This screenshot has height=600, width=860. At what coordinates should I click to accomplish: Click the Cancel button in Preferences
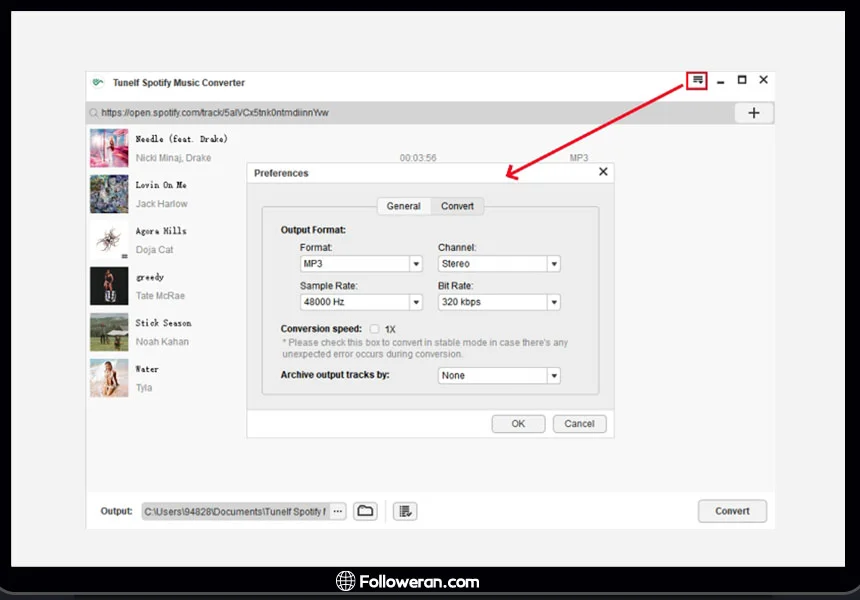[579, 424]
